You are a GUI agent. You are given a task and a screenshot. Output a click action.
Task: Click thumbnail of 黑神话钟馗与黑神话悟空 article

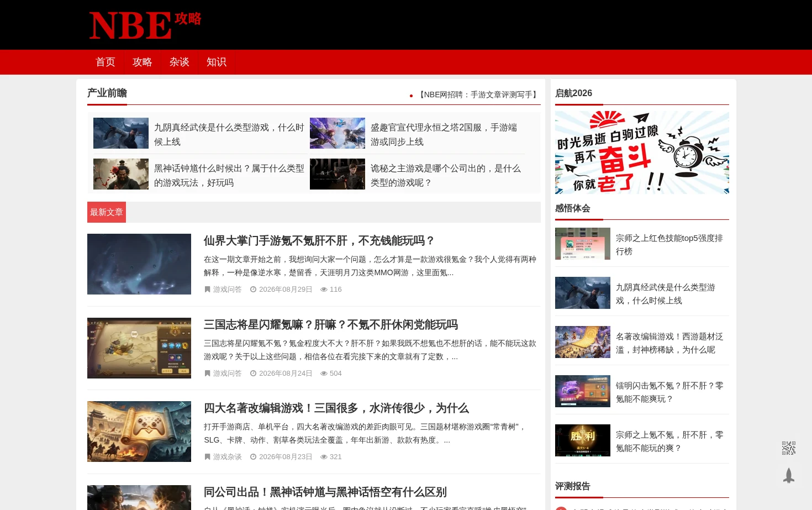[x=139, y=497]
